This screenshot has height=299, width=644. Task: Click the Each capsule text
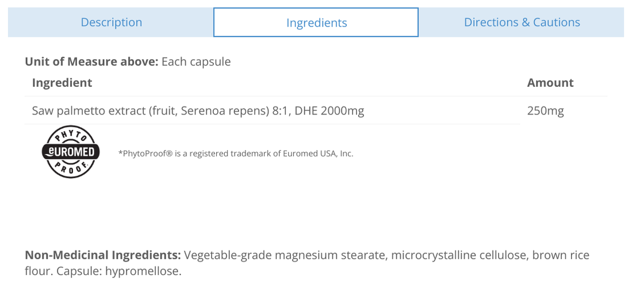tap(196, 62)
